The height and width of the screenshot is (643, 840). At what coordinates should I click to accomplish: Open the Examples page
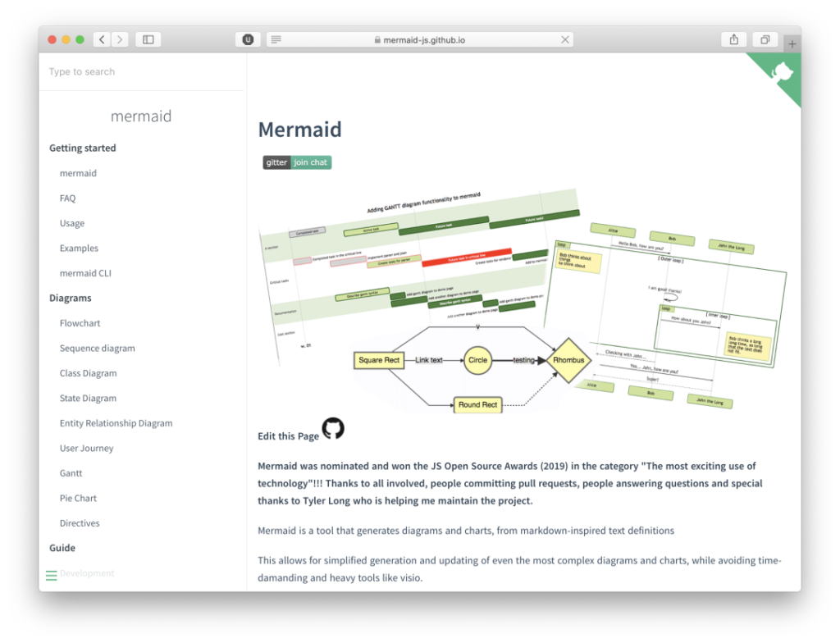(x=79, y=248)
